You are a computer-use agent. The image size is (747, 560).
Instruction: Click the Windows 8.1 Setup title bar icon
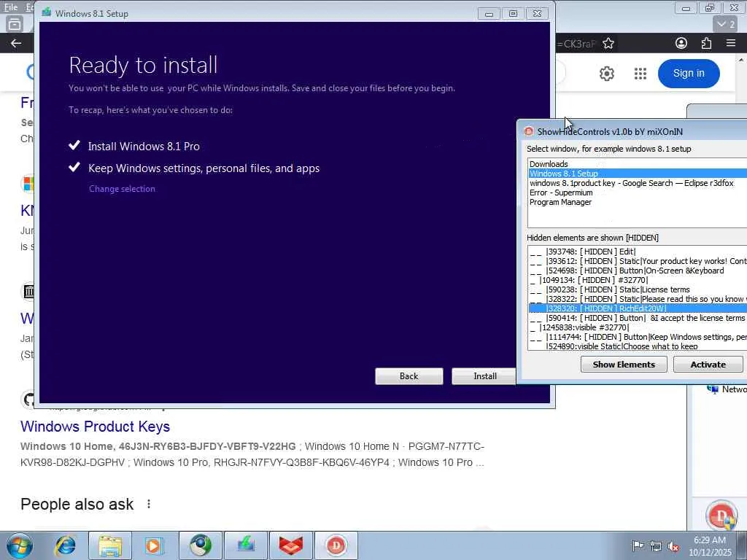pos(46,13)
